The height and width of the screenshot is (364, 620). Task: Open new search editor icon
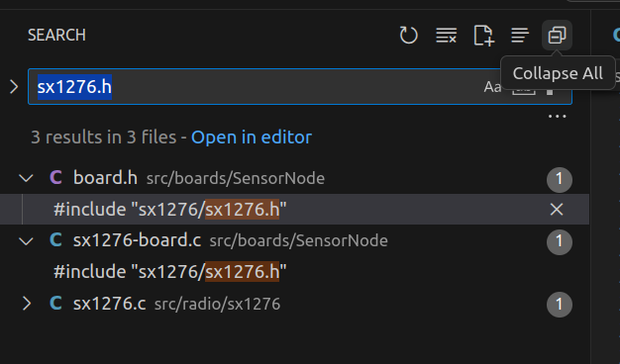(483, 36)
